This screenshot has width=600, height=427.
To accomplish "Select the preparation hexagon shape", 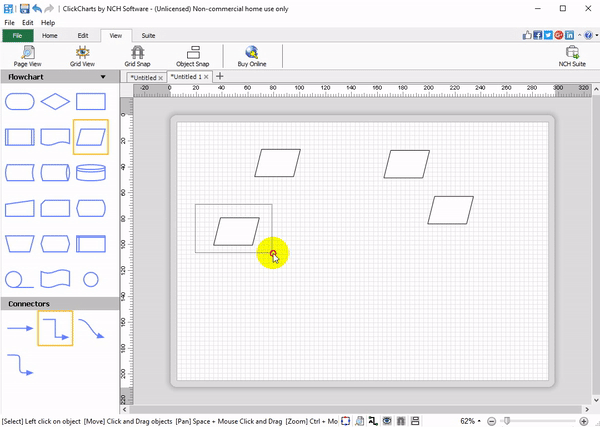I will [55, 244].
